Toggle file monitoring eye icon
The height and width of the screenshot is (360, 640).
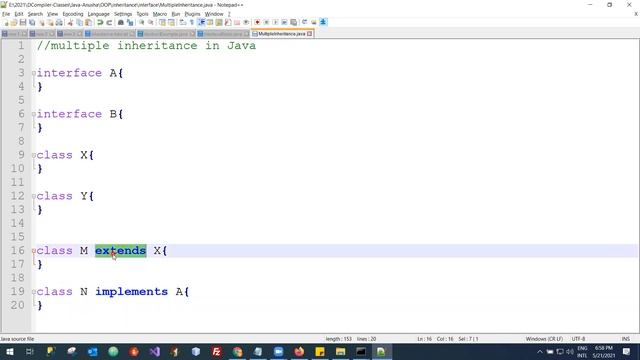coord(246,22)
